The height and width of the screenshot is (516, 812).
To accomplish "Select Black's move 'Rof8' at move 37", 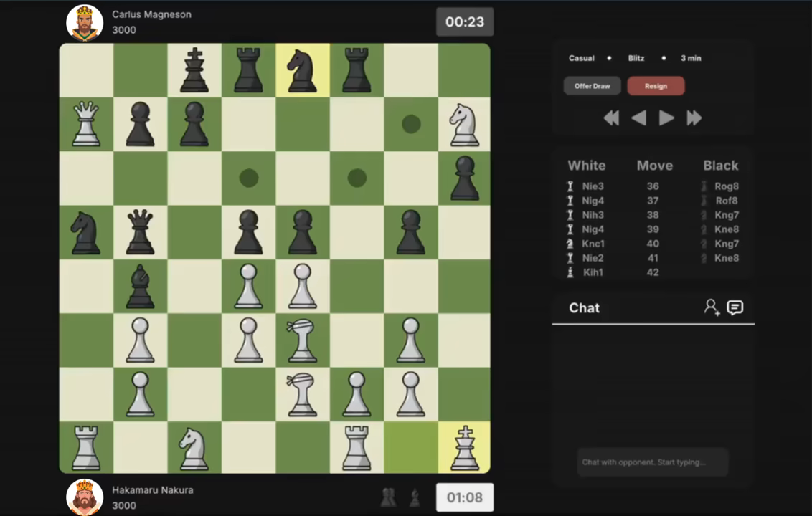I will pos(727,201).
